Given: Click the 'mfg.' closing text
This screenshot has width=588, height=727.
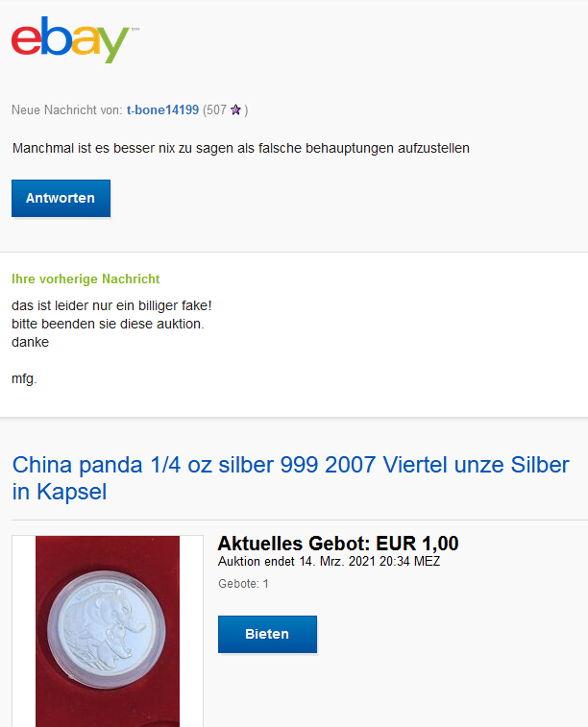Looking at the screenshot, I should (x=24, y=378).
